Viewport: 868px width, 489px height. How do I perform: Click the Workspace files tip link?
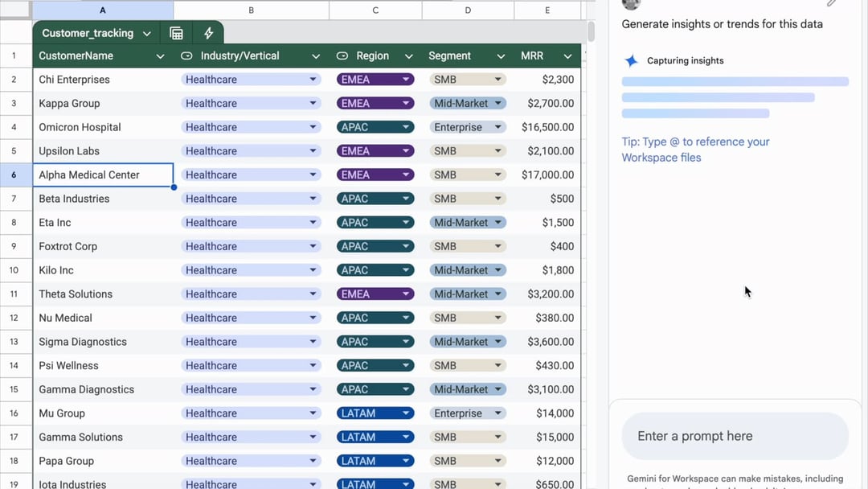pyautogui.click(x=661, y=158)
